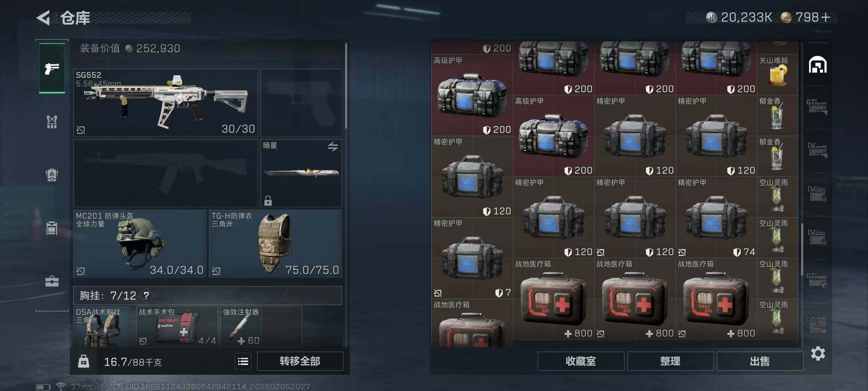Swap the 暗星 melee weapon arrows
Image resolution: width=868 pixels, height=391 pixels.
pyautogui.click(x=333, y=146)
